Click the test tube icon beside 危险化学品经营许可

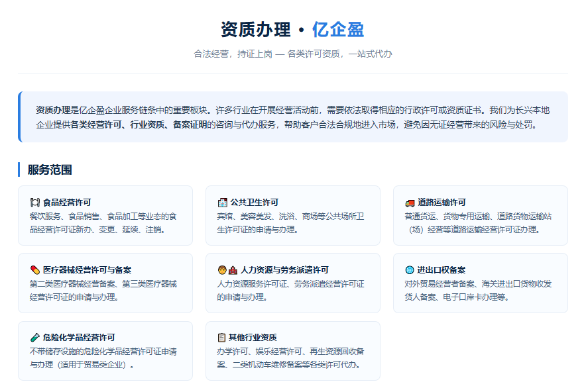click(x=35, y=338)
